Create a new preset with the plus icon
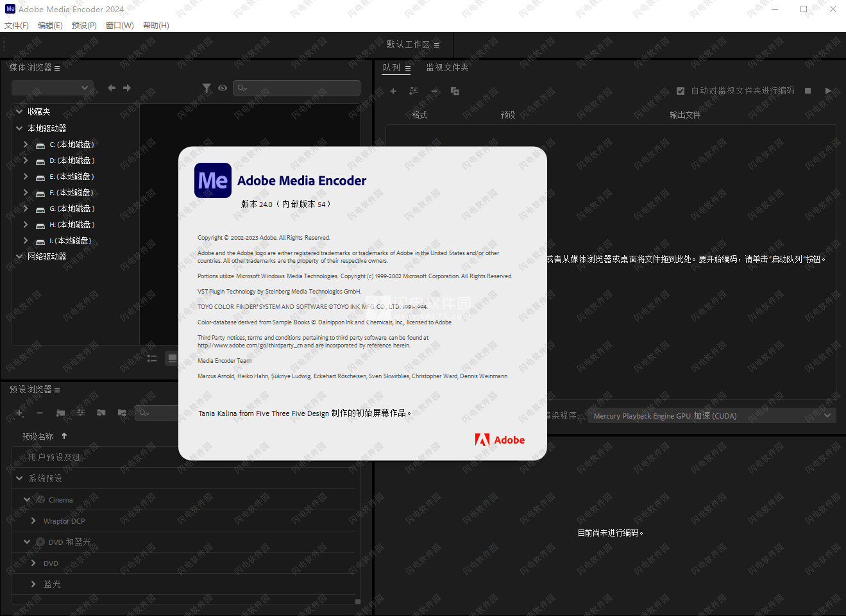846x616 pixels. point(19,413)
